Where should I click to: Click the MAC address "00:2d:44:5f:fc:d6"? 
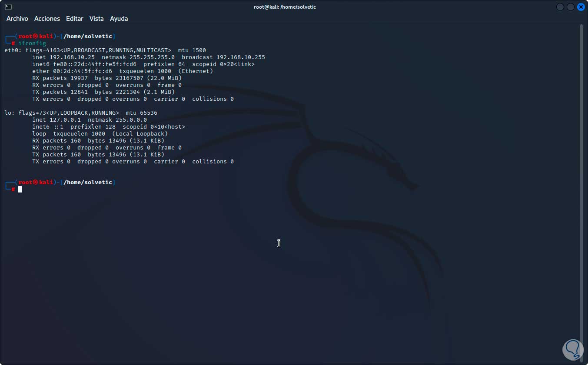[x=83, y=71]
